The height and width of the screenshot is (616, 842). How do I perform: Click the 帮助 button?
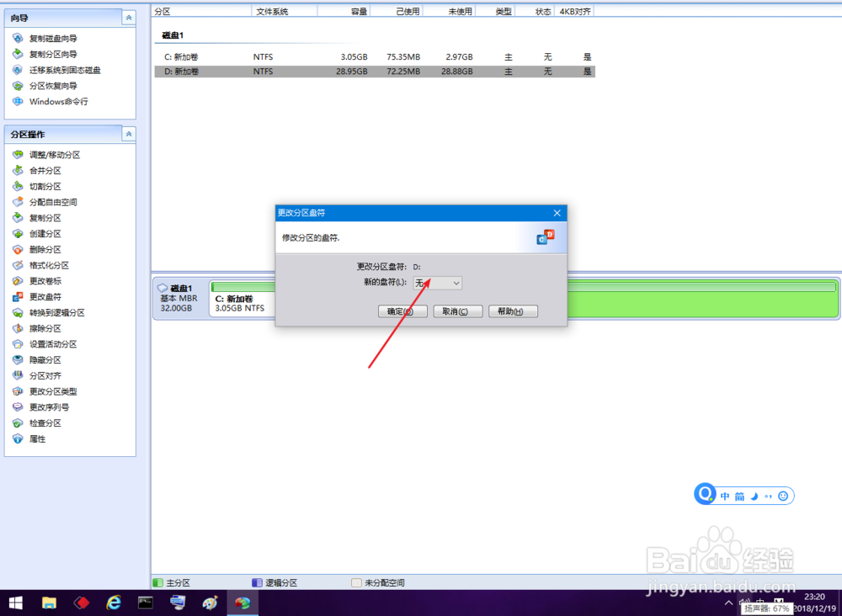pyautogui.click(x=513, y=311)
